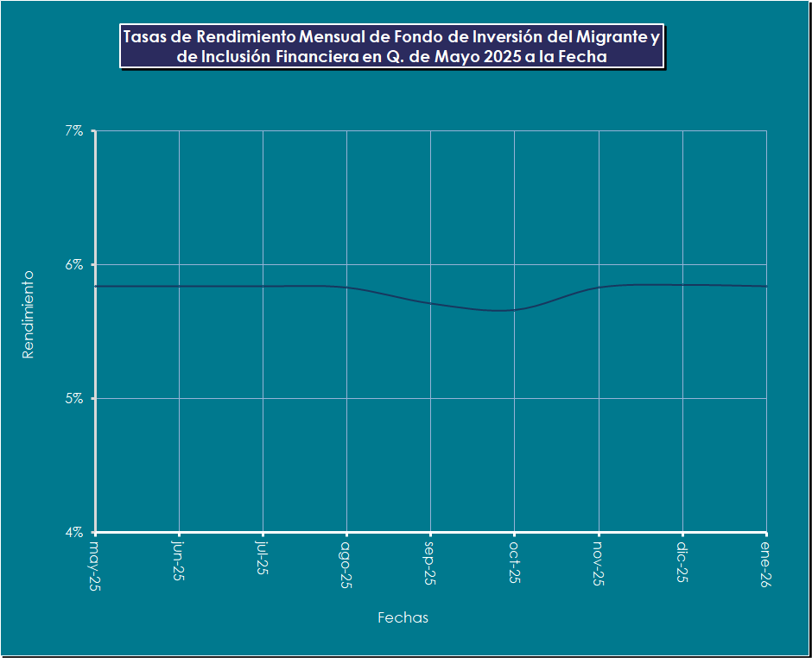Viewport: 812px width, 658px height.
Task: Select the ene-26 date label
Action: click(765, 562)
